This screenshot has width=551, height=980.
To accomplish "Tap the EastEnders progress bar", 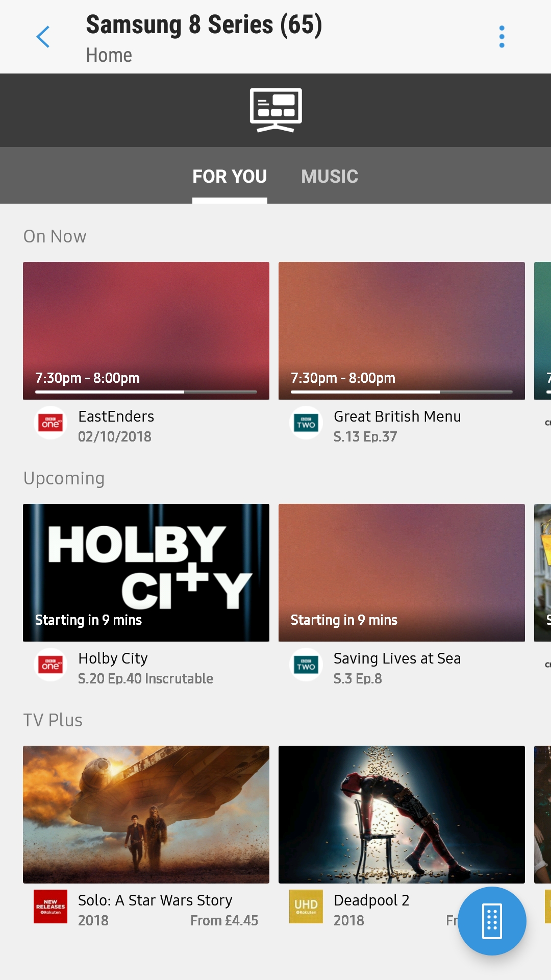I will click(x=146, y=392).
